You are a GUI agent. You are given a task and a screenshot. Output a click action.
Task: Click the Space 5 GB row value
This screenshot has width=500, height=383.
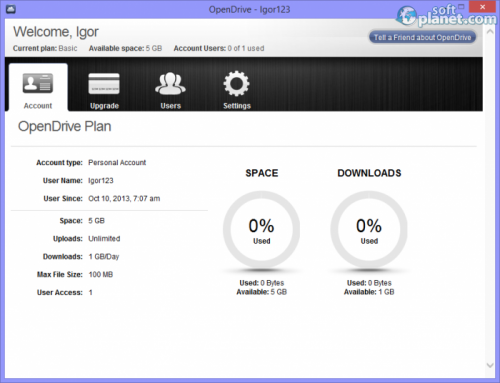(x=96, y=221)
